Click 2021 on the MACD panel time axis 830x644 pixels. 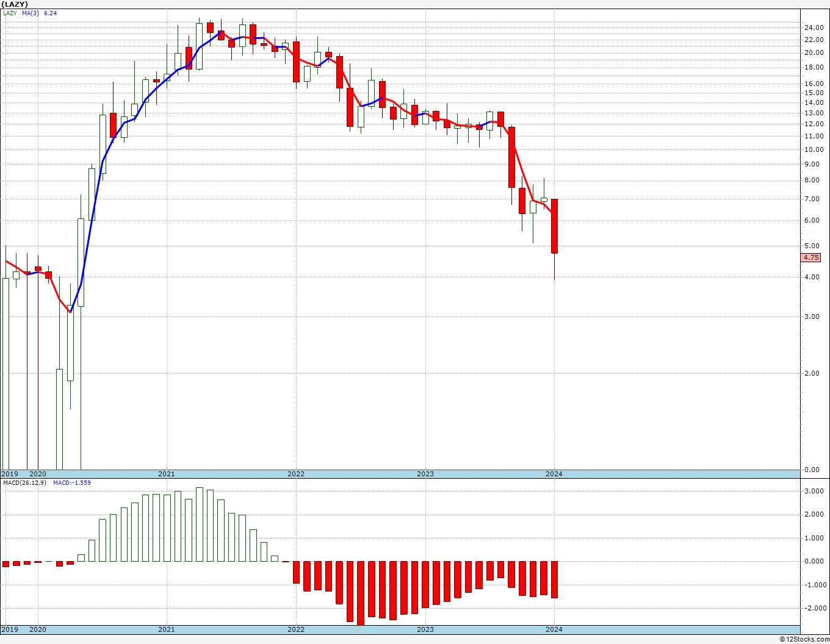(x=167, y=629)
